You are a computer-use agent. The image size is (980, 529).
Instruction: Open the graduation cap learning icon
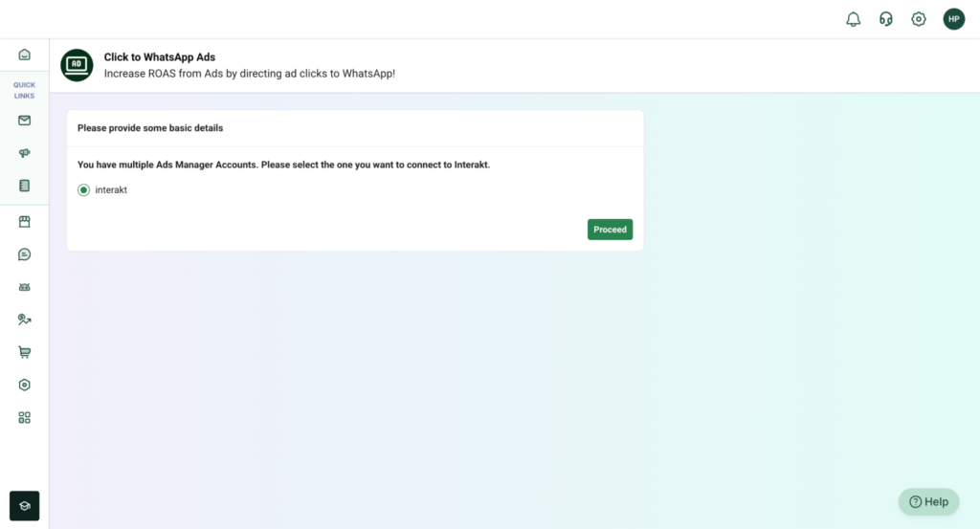click(x=24, y=506)
